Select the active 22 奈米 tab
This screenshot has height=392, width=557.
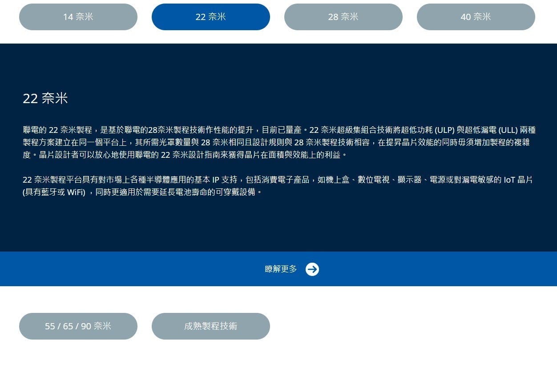pyautogui.click(x=211, y=17)
